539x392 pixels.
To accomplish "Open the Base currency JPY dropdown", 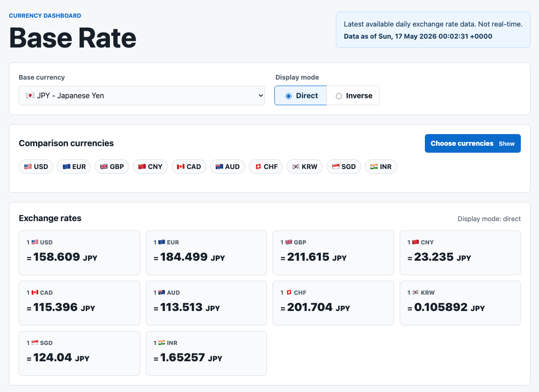I will click(x=142, y=95).
